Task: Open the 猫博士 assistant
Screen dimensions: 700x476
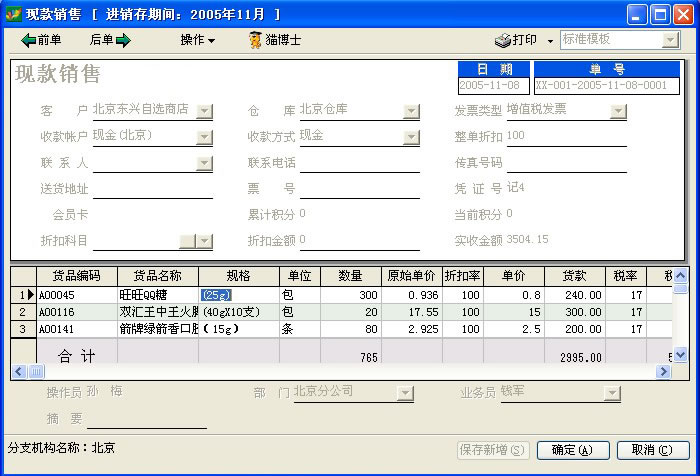Action: click(x=275, y=40)
